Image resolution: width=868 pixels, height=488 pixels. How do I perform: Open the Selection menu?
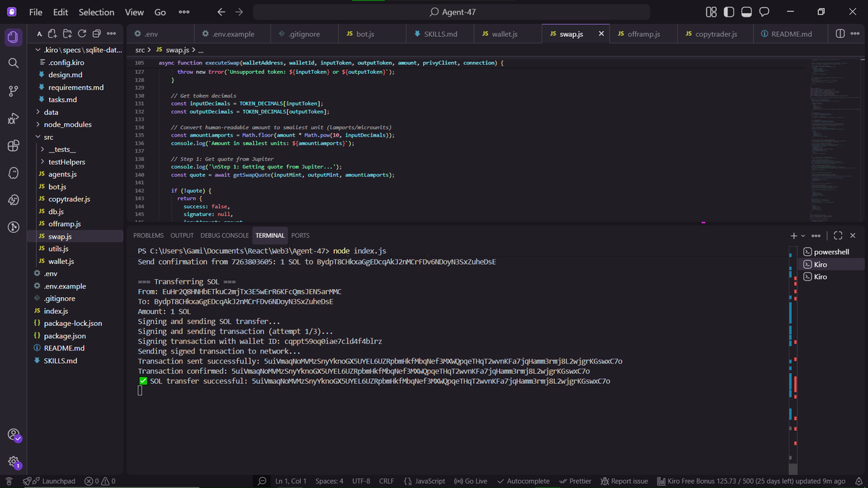(x=96, y=12)
